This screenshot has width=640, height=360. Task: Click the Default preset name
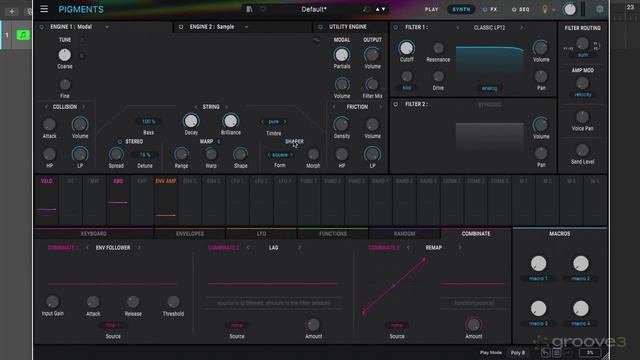point(314,9)
